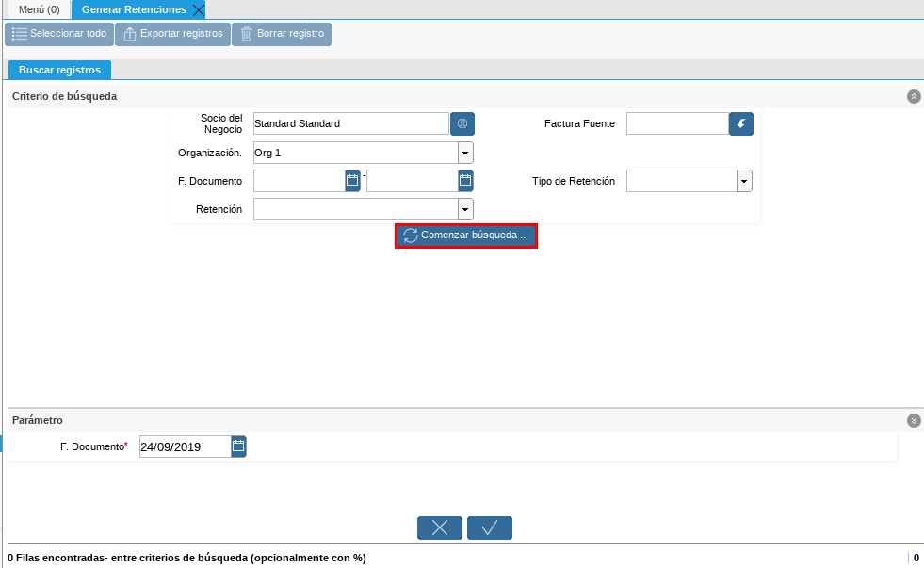Click the Socio del Negocio text field
This screenshot has height=568, width=924.
pyautogui.click(x=351, y=123)
